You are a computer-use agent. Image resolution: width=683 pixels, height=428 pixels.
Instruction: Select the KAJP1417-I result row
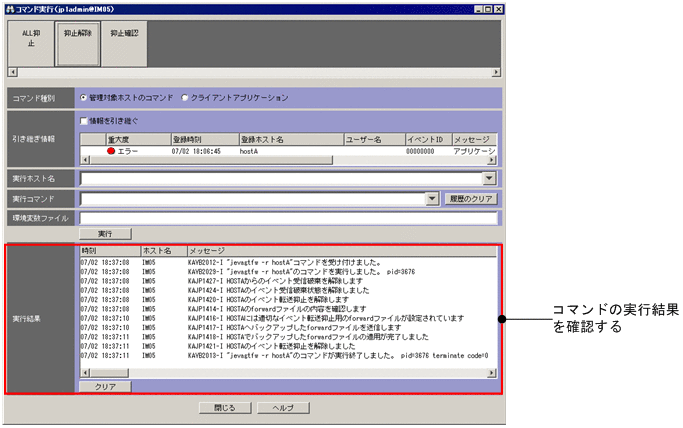click(288, 327)
